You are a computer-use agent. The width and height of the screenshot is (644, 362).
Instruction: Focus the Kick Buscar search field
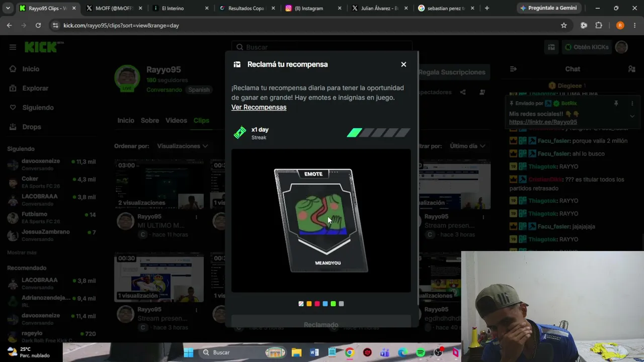coord(322,47)
